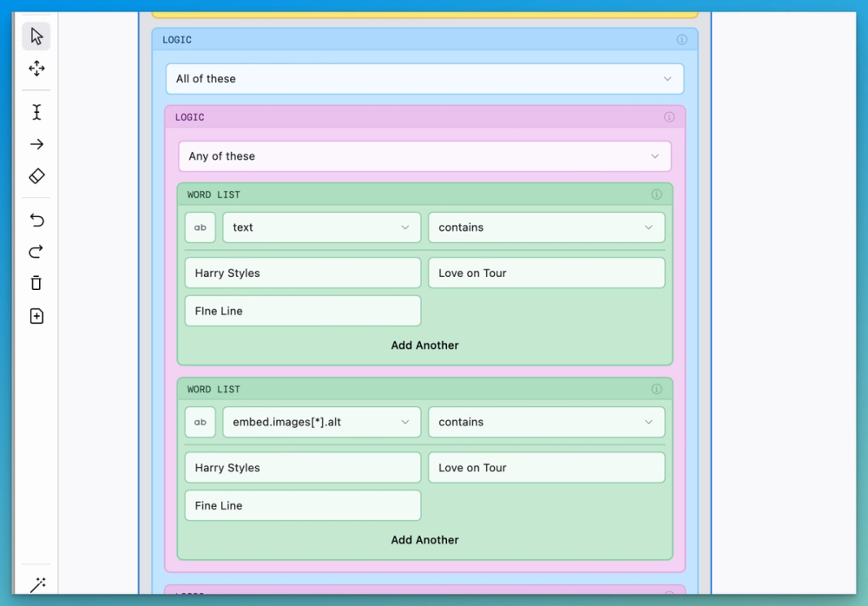The width and height of the screenshot is (868, 606).
Task: Choose the move/pan tool
Action: coord(36,69)
